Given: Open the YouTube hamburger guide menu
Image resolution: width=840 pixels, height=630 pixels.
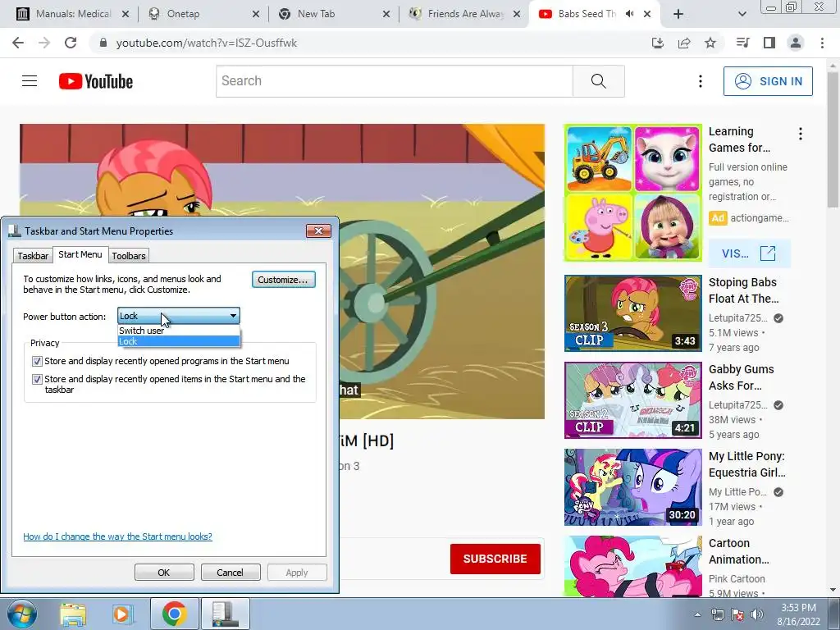Looking at the screenshot, I should (30, 81).
